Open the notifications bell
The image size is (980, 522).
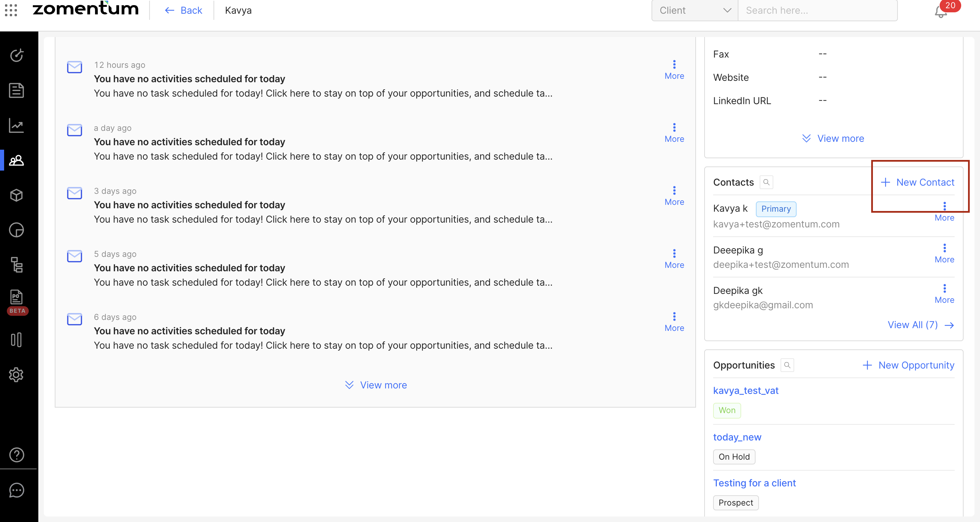pos(940,11)
